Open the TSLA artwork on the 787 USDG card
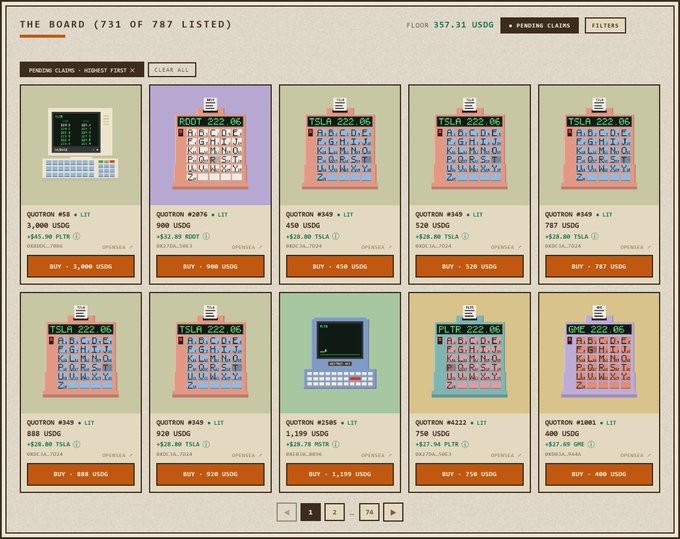This screenshot has height=539, width=680. click(x=599, y=145)
